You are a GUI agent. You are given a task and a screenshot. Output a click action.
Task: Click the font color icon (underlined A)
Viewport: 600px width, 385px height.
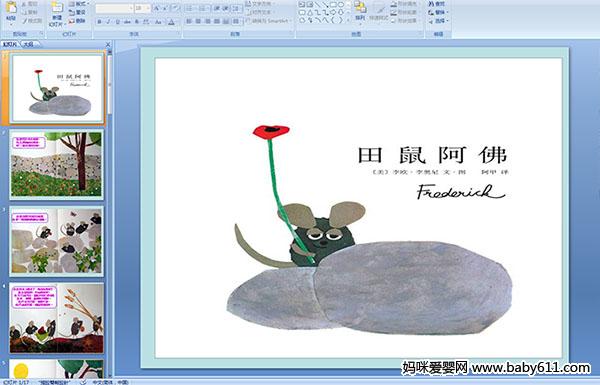[x=171, y=22]
